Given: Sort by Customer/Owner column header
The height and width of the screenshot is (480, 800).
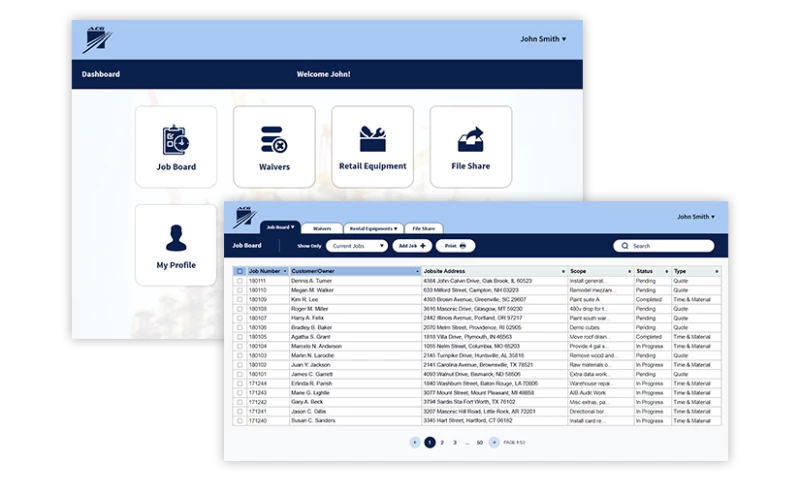Looking at the screenshot, I should pyautogui.click(x=355, y=271).
